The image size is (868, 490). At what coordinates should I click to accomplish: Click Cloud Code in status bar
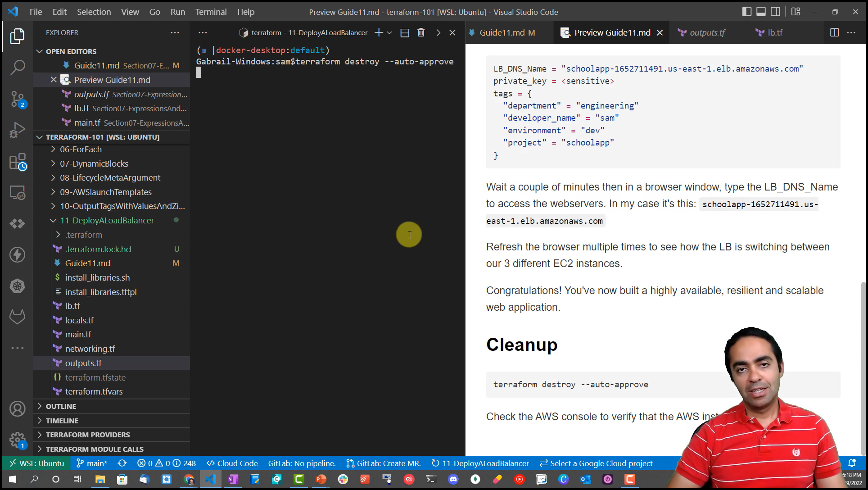click(232, 463)
